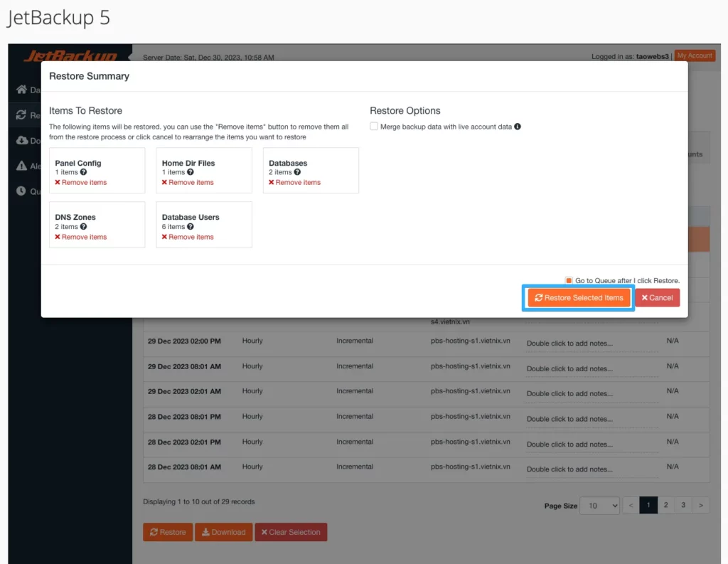Open the Dashboard home icon in sidebar
This screenshot has width=728, height=564.
point(21,90)
